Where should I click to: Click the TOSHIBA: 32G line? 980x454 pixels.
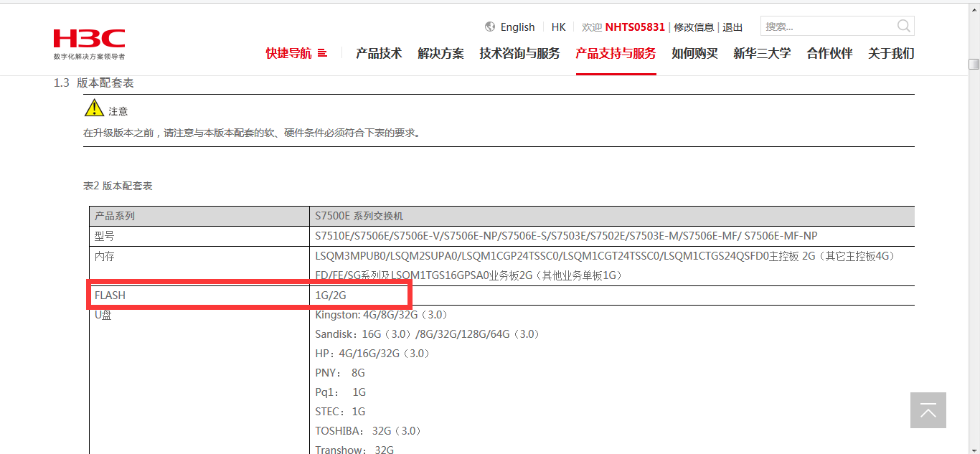tap(368, 431)
